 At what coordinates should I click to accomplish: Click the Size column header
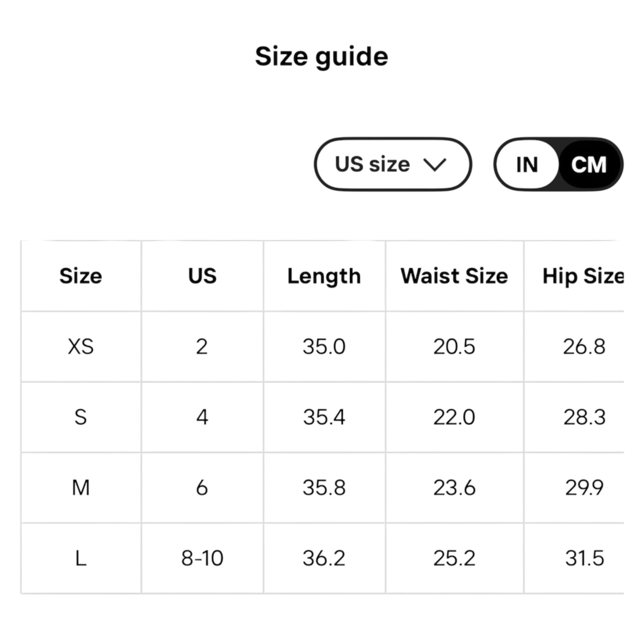(81, 276)
